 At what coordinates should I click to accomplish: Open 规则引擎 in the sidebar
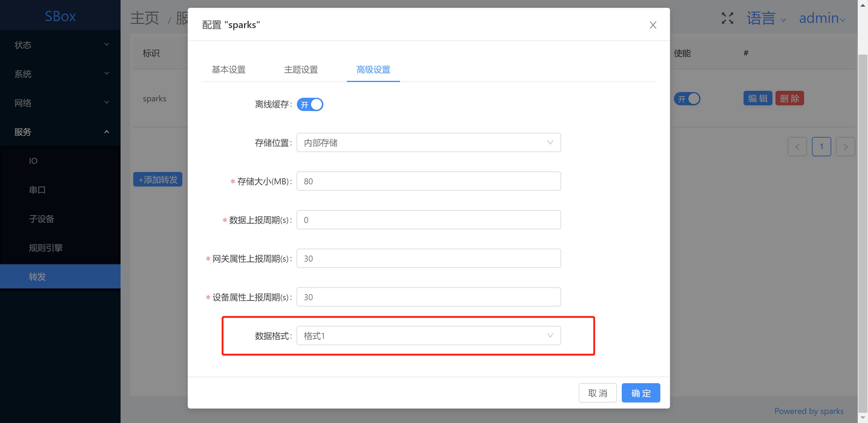(x=46, y=248)
